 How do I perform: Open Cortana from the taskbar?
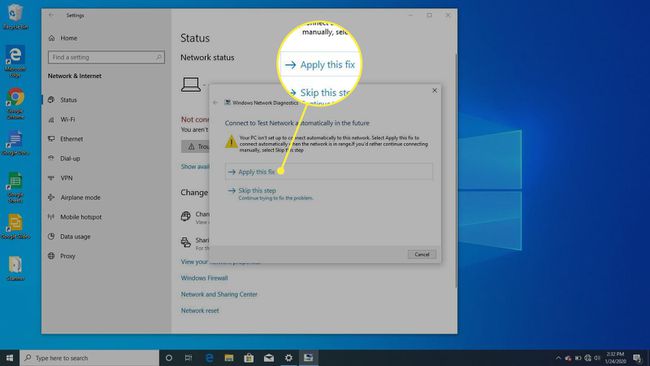[x=169, y=358]
